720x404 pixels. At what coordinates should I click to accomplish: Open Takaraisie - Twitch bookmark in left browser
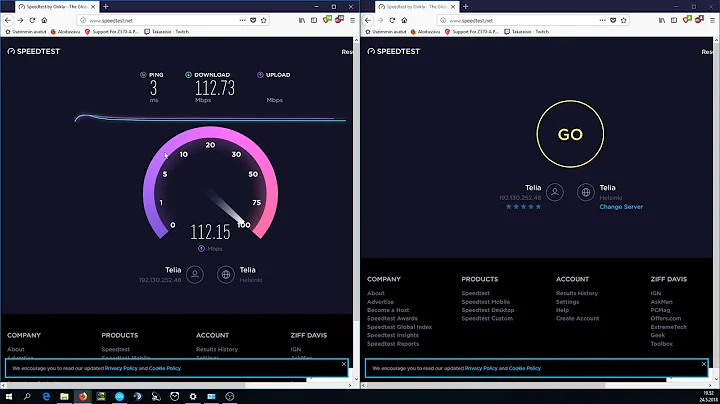[x=166, y=32]
